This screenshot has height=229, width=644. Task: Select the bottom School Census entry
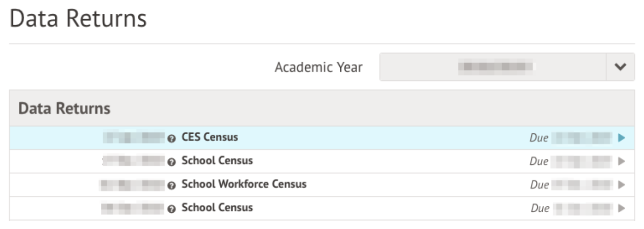coord(217,207)
